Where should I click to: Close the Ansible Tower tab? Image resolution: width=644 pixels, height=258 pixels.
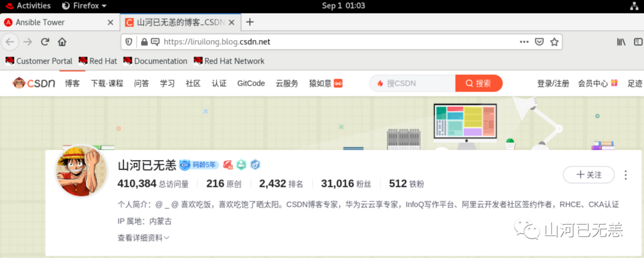[110, 22]
